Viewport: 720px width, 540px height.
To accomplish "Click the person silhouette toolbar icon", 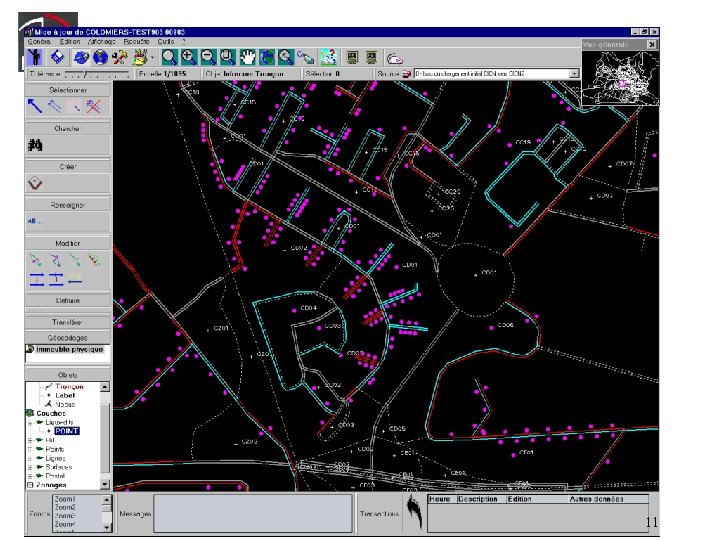I will tap(35, 57).
